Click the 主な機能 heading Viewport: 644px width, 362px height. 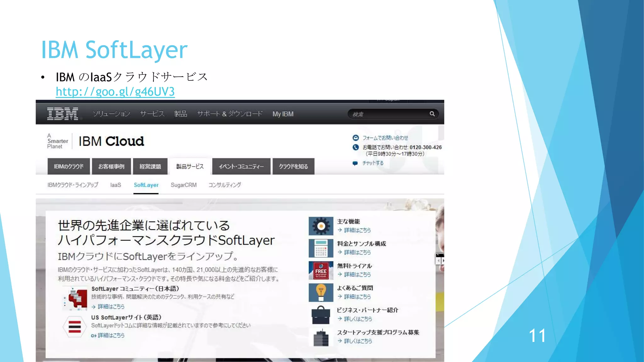(348, 222)
